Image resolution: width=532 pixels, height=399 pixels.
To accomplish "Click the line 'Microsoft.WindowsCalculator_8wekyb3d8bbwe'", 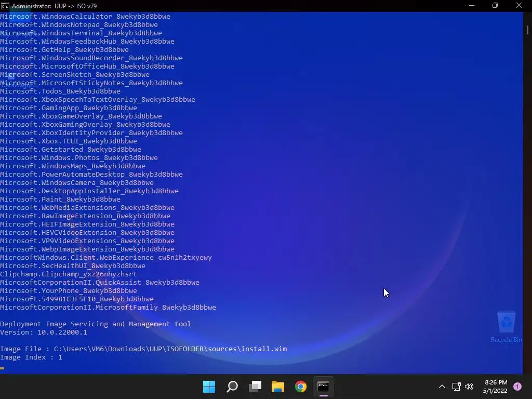I will (85, 16).
